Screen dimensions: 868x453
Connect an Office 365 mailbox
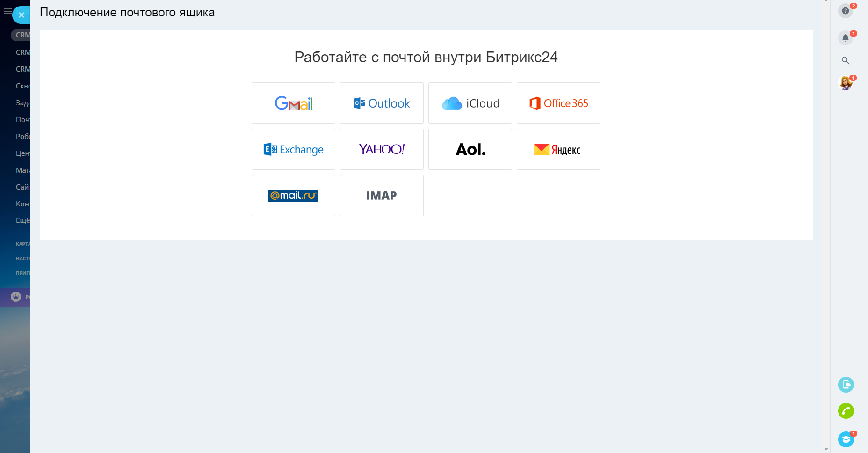558,103
